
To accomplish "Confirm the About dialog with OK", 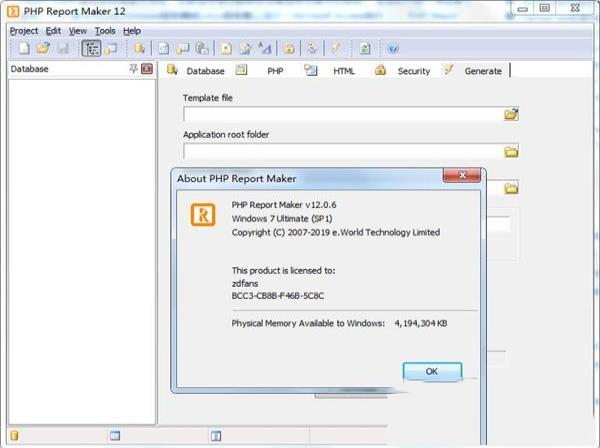I will coord(432,371).
